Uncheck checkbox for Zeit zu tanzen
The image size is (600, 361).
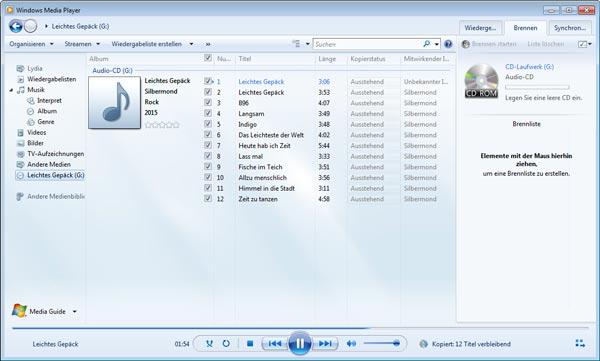(208, 198)
